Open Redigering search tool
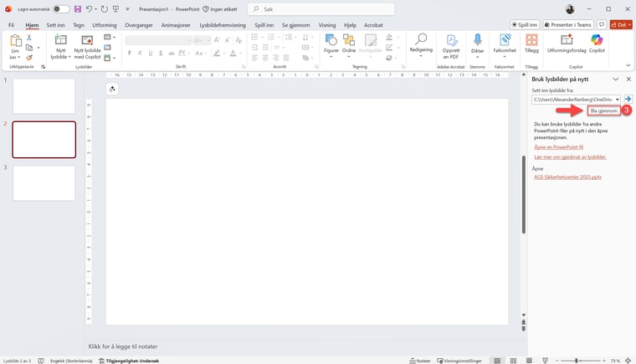The height and width of the screenshot is (364, 636). (x=421, y=44)
